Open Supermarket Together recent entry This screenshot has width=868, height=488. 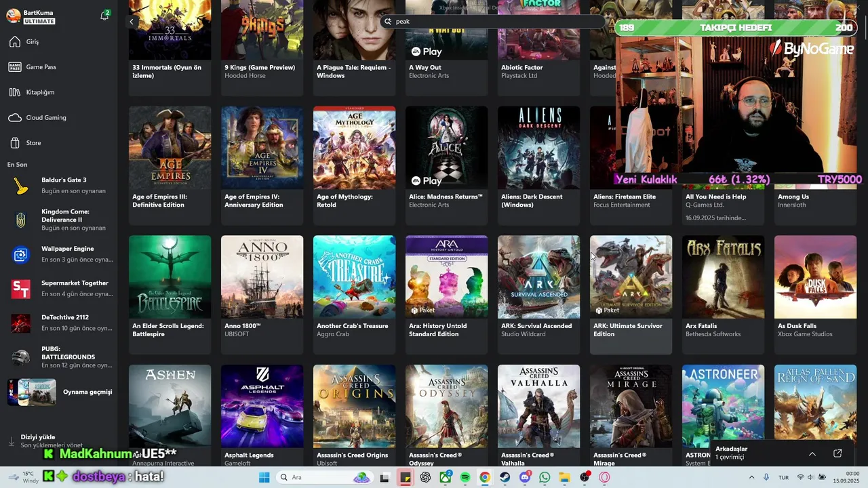click(60, 288)
